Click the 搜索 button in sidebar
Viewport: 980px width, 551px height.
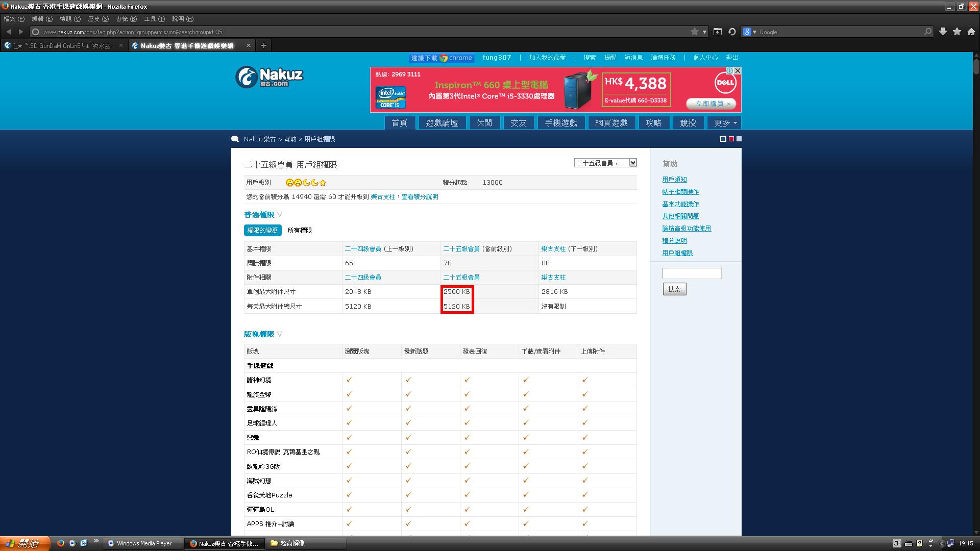(x=674, y=289)
